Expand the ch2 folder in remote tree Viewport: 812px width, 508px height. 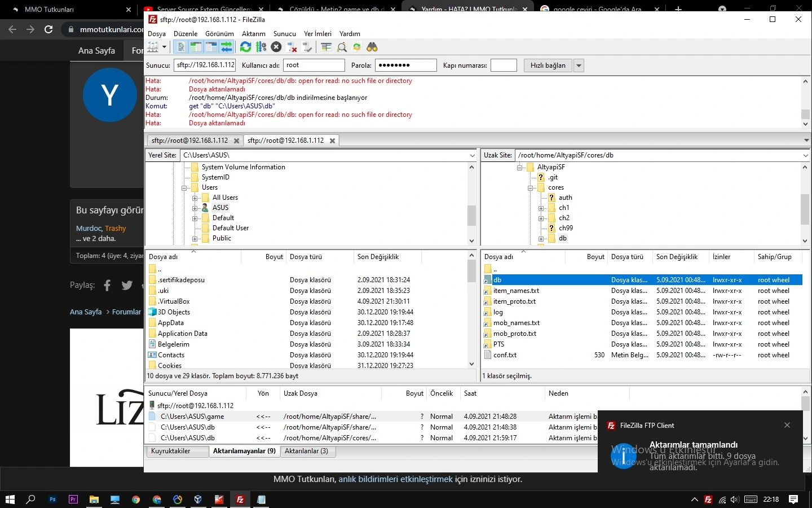541,218
